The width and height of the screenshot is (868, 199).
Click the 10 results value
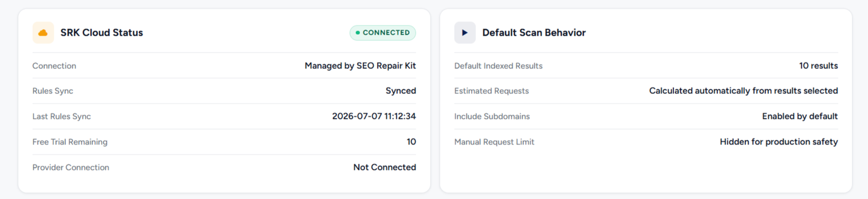coord(818,66)
